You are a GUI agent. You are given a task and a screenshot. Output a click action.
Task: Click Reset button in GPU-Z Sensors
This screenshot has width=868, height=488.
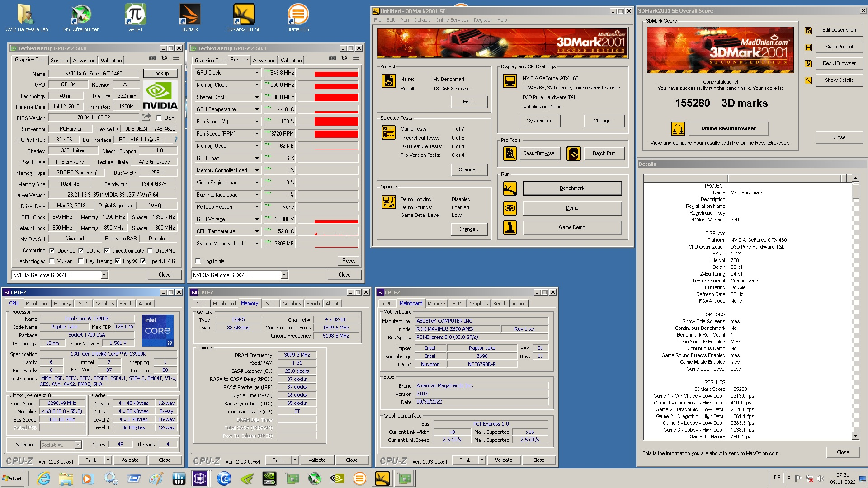click(x=348, y=261)
